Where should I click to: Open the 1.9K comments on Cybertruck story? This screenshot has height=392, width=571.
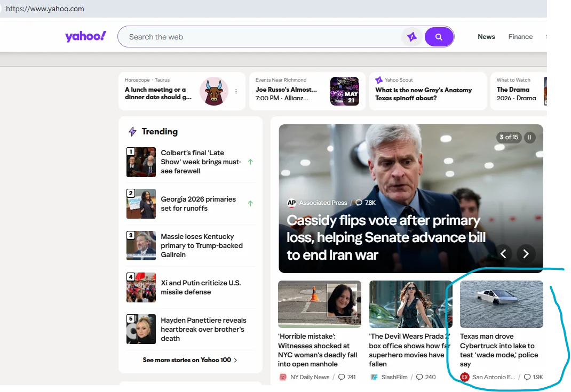click(534, 377)
